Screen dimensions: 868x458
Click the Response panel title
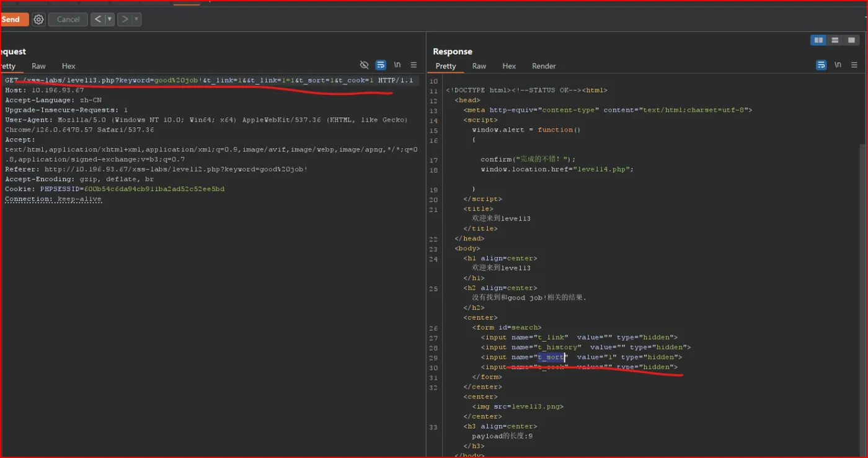pos(453,52)
